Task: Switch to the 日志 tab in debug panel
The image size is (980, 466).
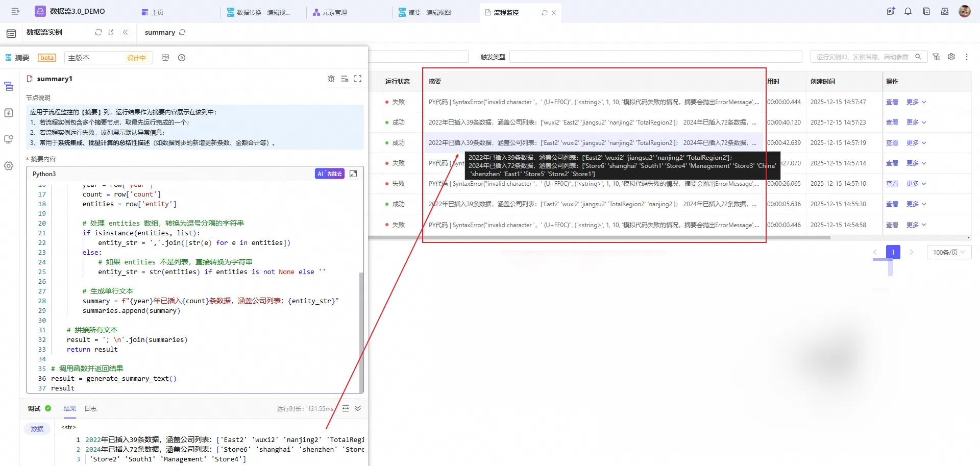Action: coord(90,408)
